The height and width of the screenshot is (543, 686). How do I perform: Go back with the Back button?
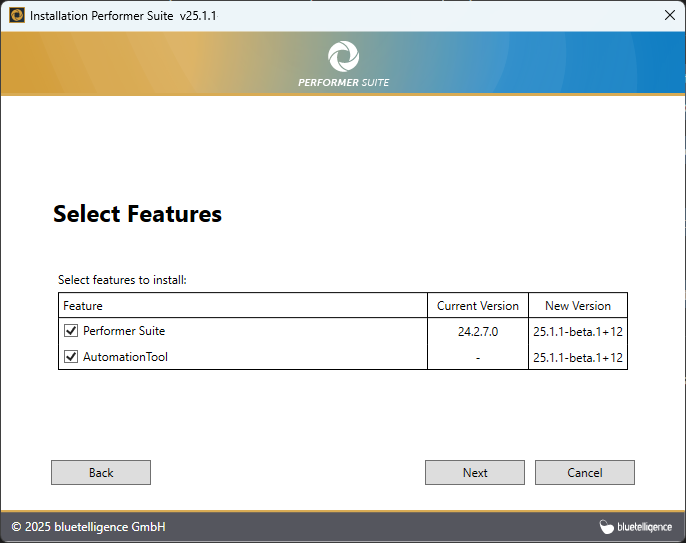101,473
